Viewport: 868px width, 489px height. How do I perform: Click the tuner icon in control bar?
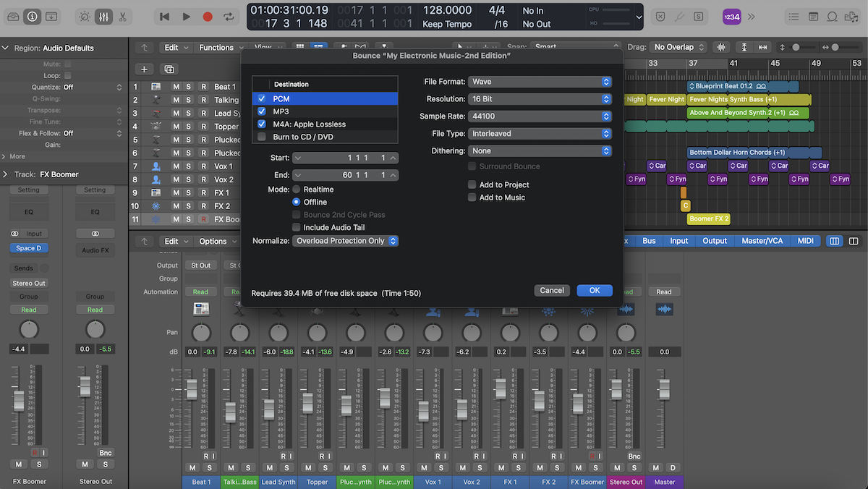[679, 16]
